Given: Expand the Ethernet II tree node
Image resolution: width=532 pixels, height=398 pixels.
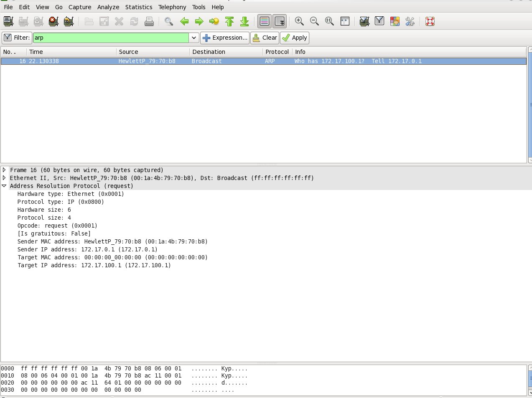Looking at the screenshot, I should pyautogui.click(x=4, y=178).
